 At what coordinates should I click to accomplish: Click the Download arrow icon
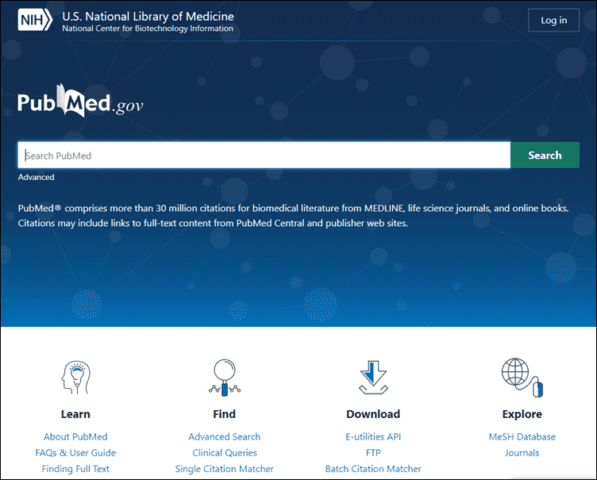pyautogui.click(x=373, y=377)
